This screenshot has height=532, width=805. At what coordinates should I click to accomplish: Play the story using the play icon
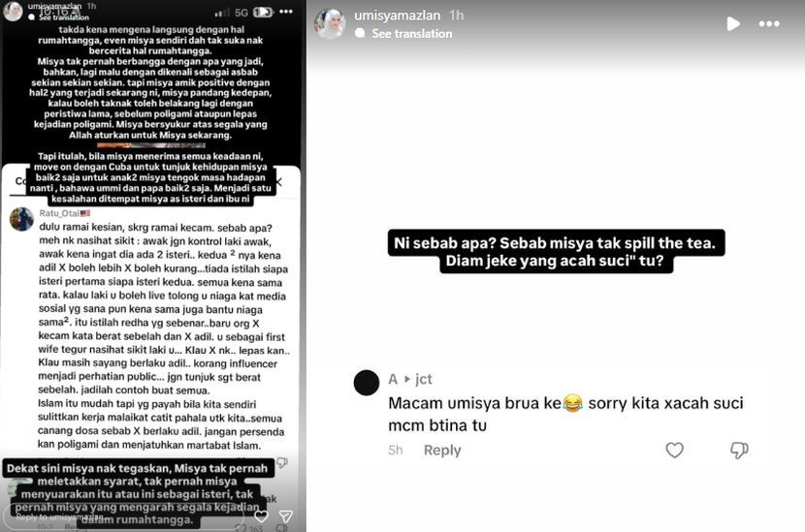[x=733, y=23]
